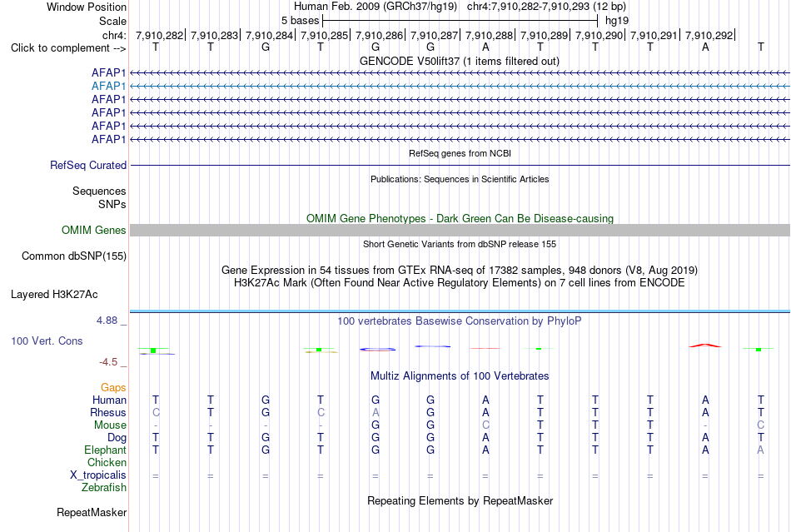Click 'Click to complement -->' to complement bases
This screenshot has width=791, height=532.
(x=68, y=48)
